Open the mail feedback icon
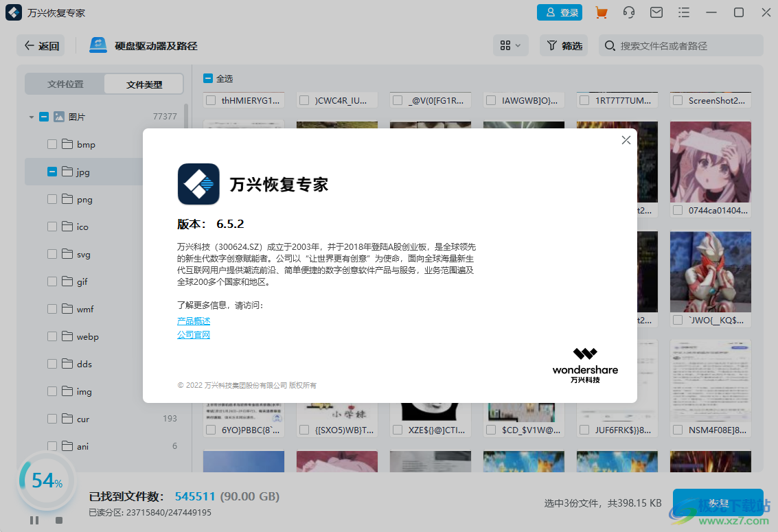This screenshot has width=778, height=532. [656, 12]
